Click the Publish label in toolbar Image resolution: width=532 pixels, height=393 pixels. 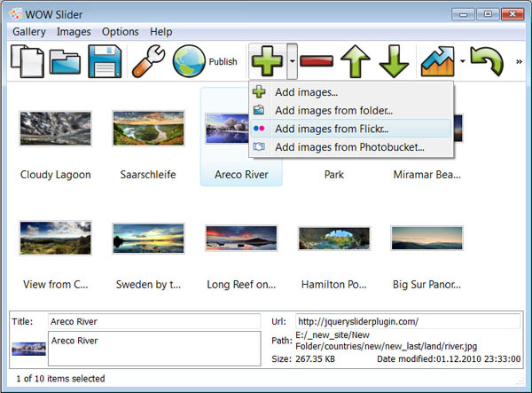pos(223,62)
